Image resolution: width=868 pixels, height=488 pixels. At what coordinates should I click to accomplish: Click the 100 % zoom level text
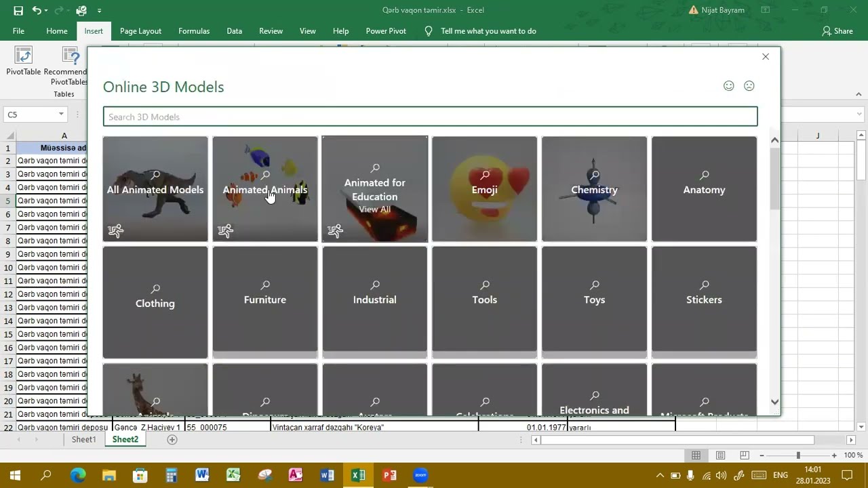point(853,455)
